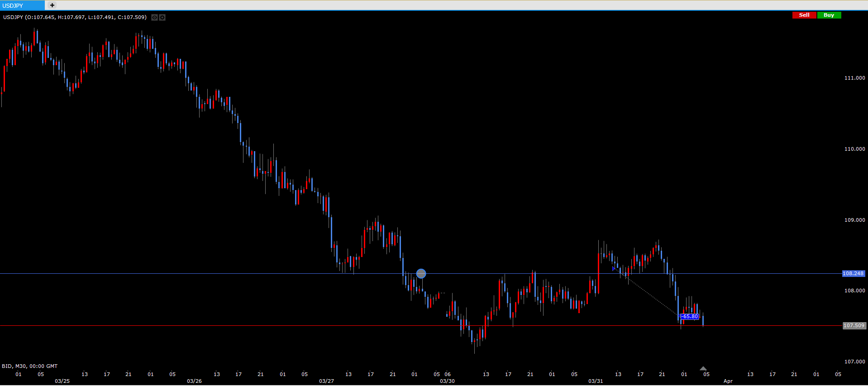Viewport: 868px width, 386px height.
Task: Click the 110.000 level on price axis
Action: 854,149
